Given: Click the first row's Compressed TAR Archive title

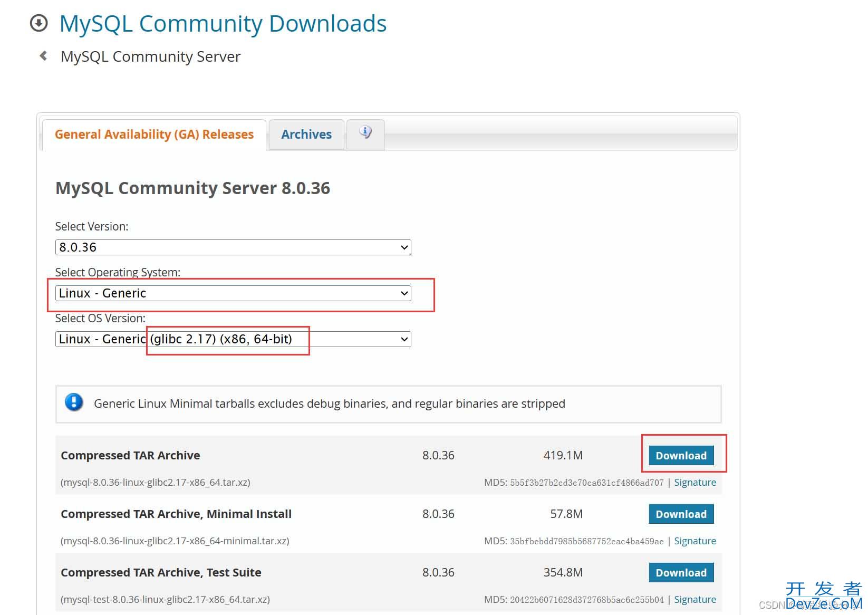Looking at the screenshot, I should (130, 455).
